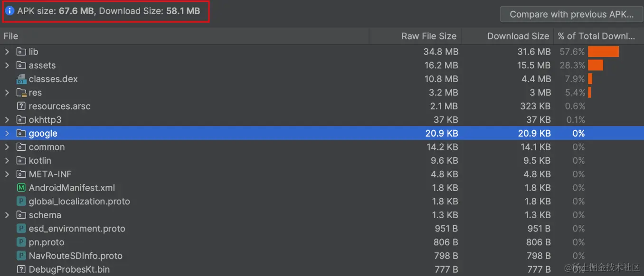644x276 pixels.
Task: Click the res folder icon
Action: tap(21, 93)
